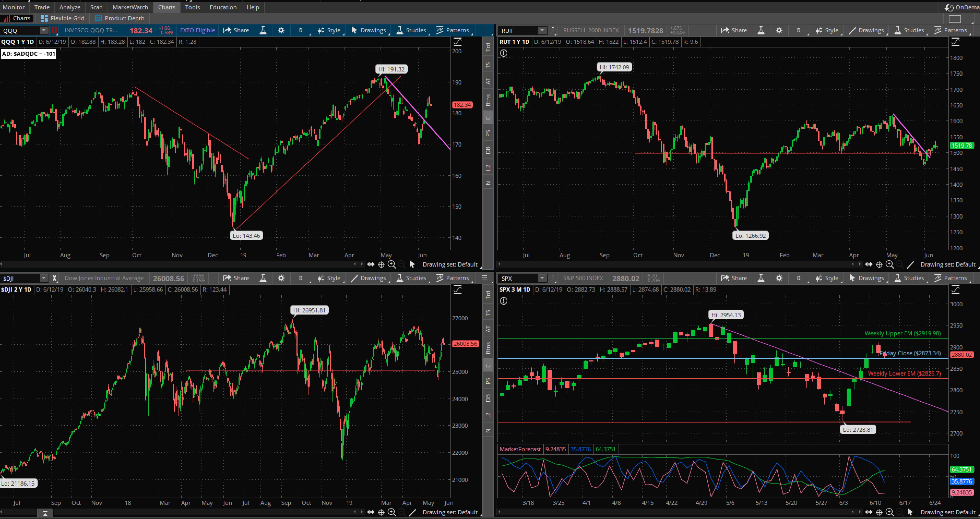
Task: Open the RUT chart settings gear
Action: coord(779,31)
